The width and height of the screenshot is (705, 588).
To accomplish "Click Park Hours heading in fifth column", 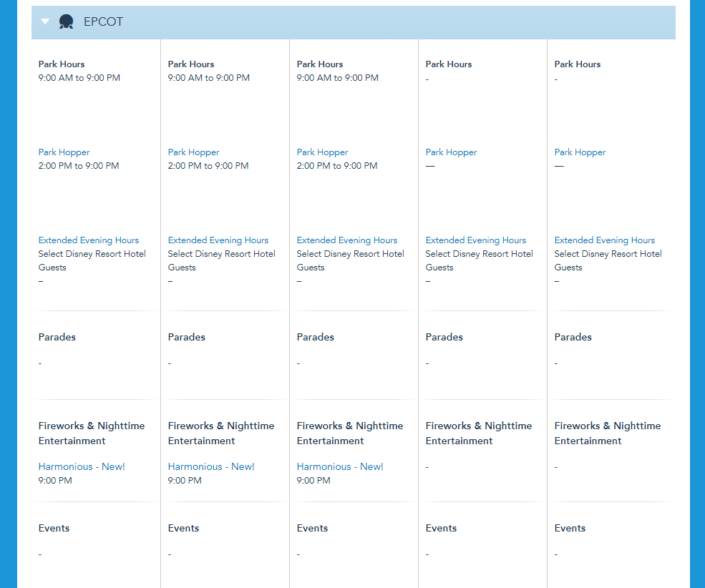I will point(578,64).
